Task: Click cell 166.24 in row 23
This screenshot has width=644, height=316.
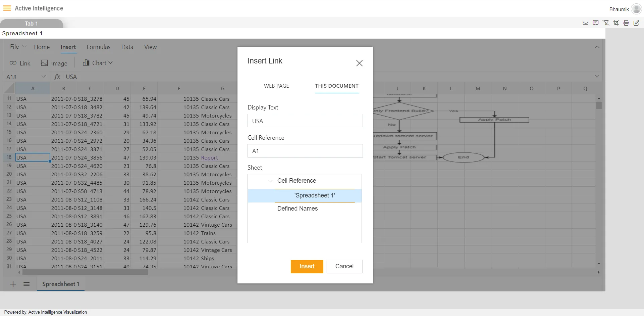Action: pos(144,199)
